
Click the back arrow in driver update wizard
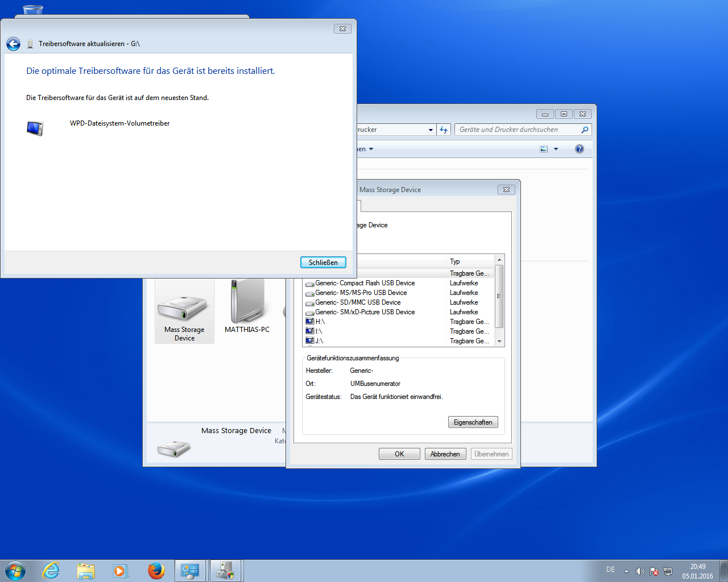click(x=13, y=44)
